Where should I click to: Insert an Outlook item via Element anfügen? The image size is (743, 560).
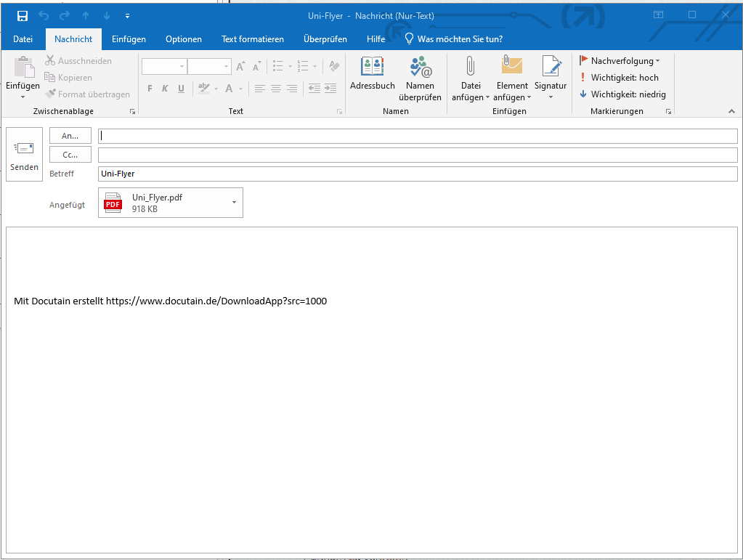512,76
